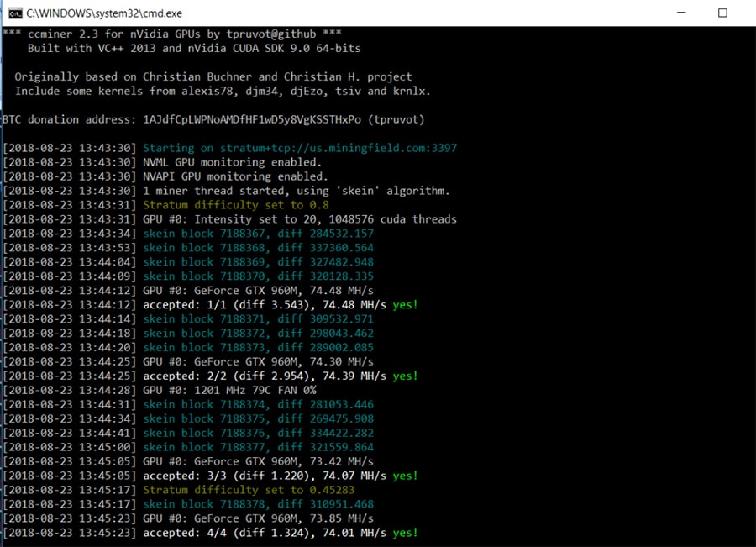Open the cmd.exe system menu icon

[14, 13]
